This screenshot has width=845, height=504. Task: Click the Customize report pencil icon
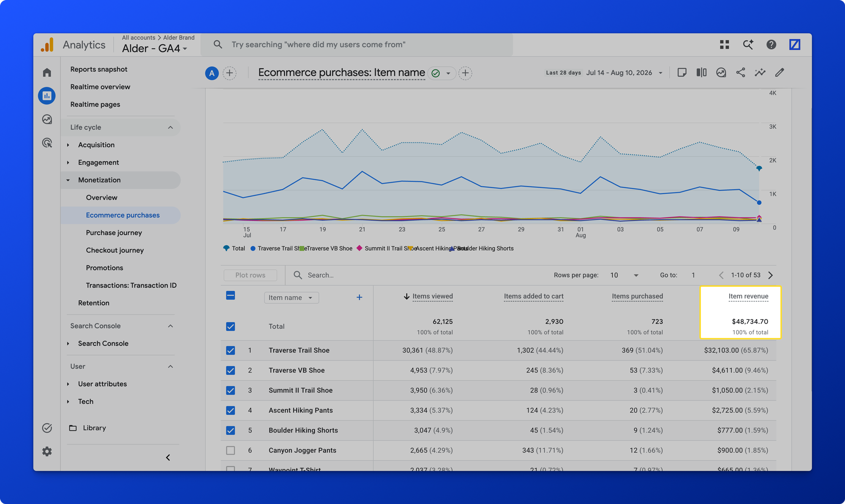click(780, 73)
